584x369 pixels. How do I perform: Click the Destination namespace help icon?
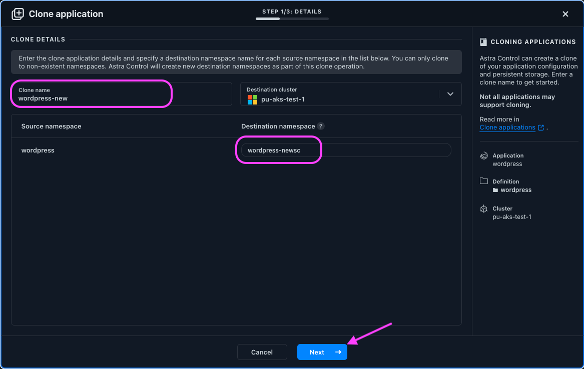(x=321, y=126)
